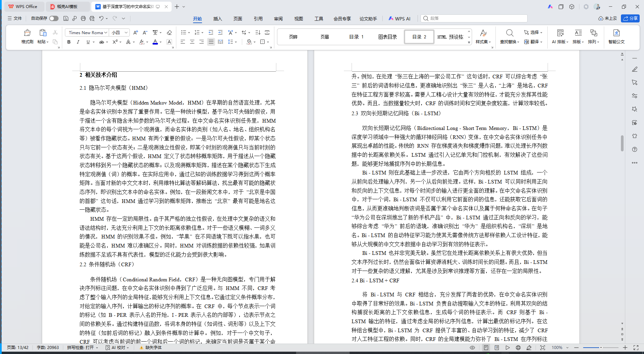Increase font size with A+ icon
The width and height of the screenshot is (644, 354).
[x=135, y=32]
